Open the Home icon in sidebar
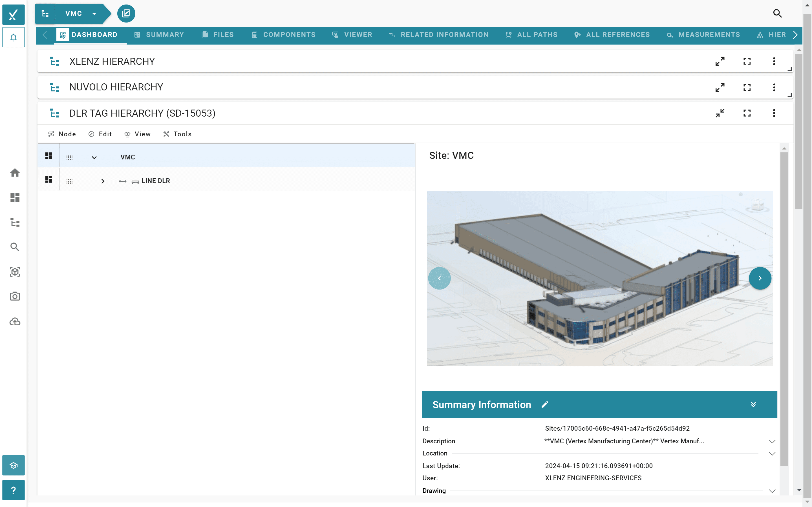This screenshot has height=507, width=812. click(x=14, y=172)
